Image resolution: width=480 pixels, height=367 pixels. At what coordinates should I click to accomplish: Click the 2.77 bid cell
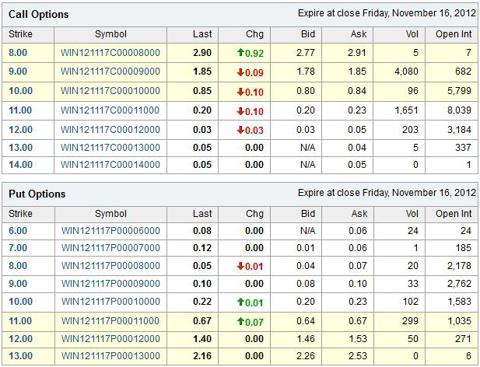coord(306,53)
